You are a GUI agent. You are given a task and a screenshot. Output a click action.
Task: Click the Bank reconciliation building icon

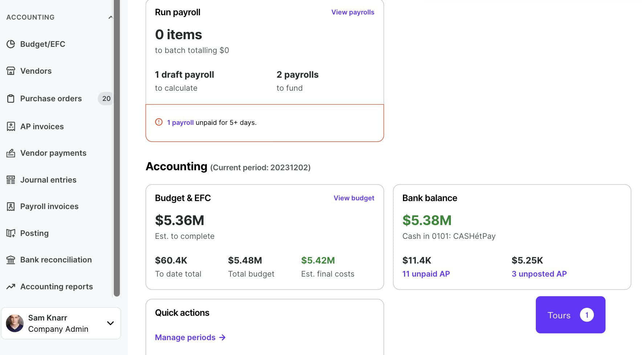(11, 260)
